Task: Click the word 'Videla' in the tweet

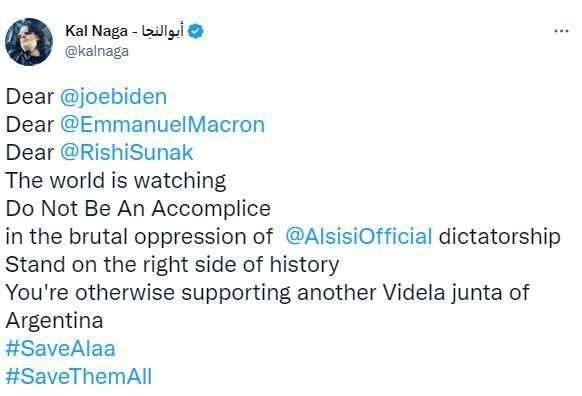Action: [413, 292]
